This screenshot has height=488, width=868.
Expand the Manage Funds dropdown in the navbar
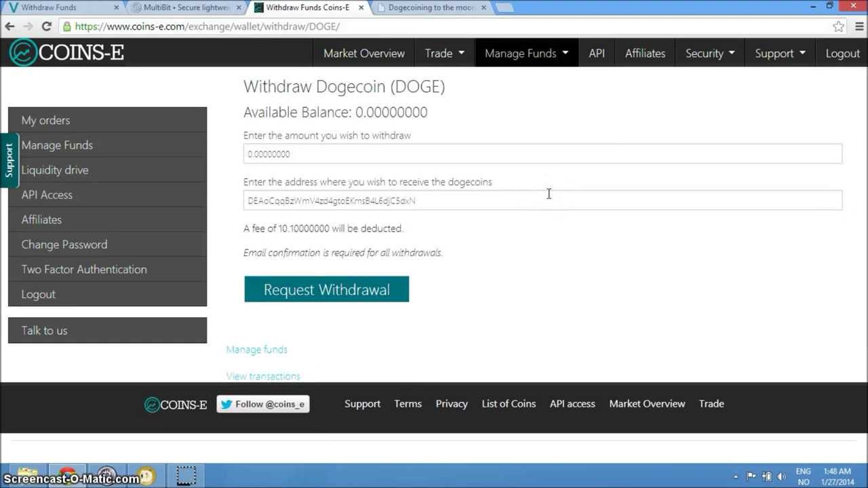527,53
